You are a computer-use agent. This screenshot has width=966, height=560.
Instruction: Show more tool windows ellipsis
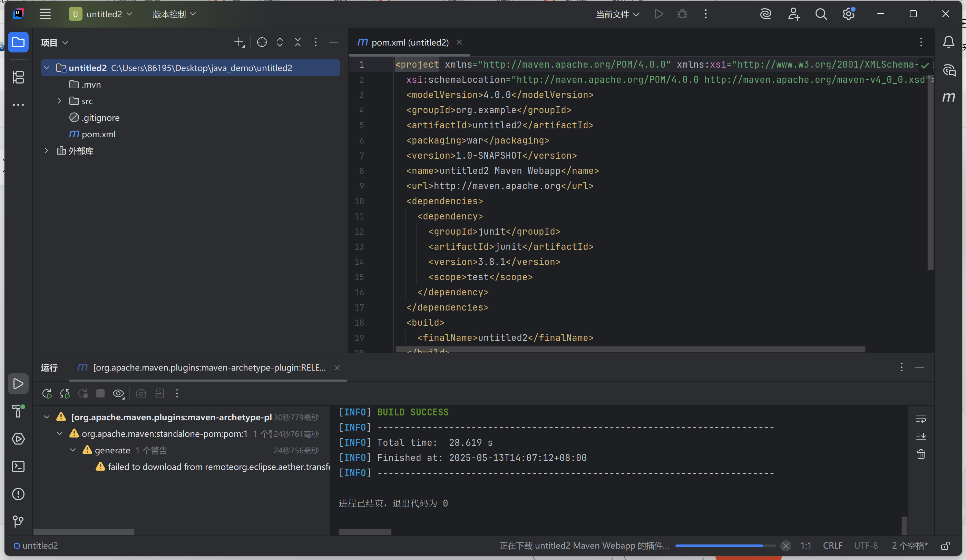[x=18, y=105]
